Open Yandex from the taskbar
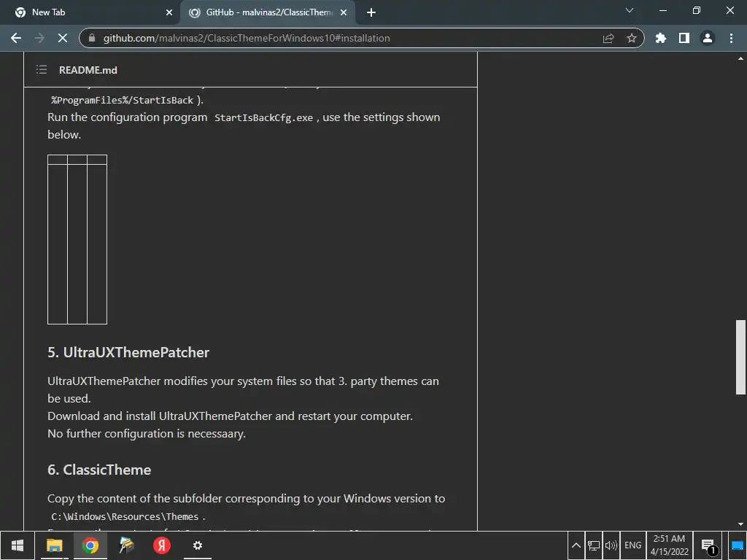 tap(162, 545)
